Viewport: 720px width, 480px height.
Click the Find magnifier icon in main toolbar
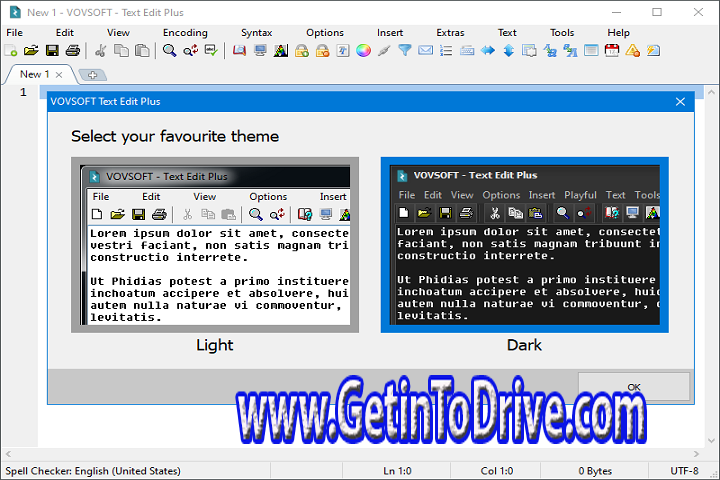point(169,51)
